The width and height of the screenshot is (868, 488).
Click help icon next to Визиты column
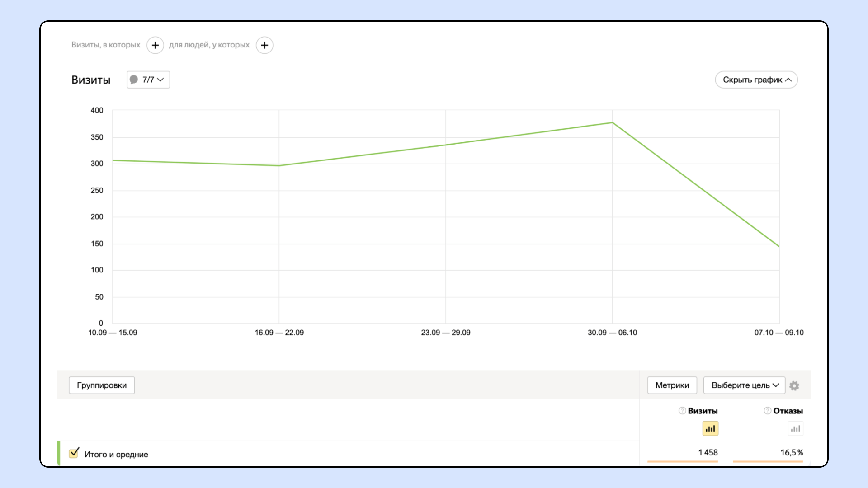tap(682, 411)
